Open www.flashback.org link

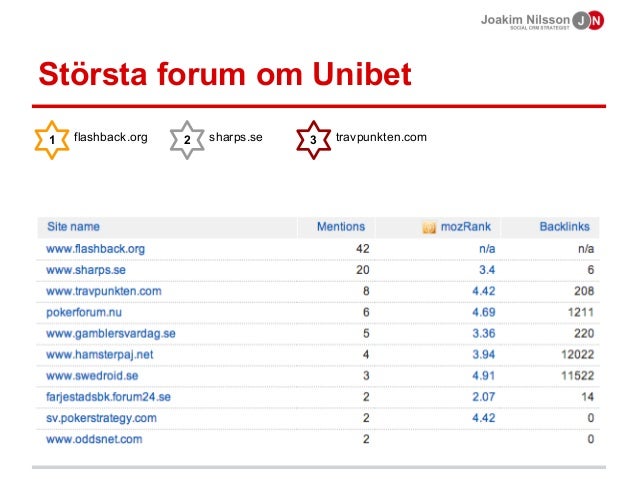tap(95, 249)
